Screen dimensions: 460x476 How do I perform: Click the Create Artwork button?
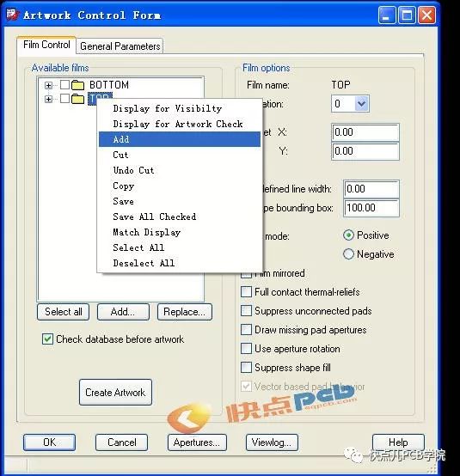tap(115, 392)
